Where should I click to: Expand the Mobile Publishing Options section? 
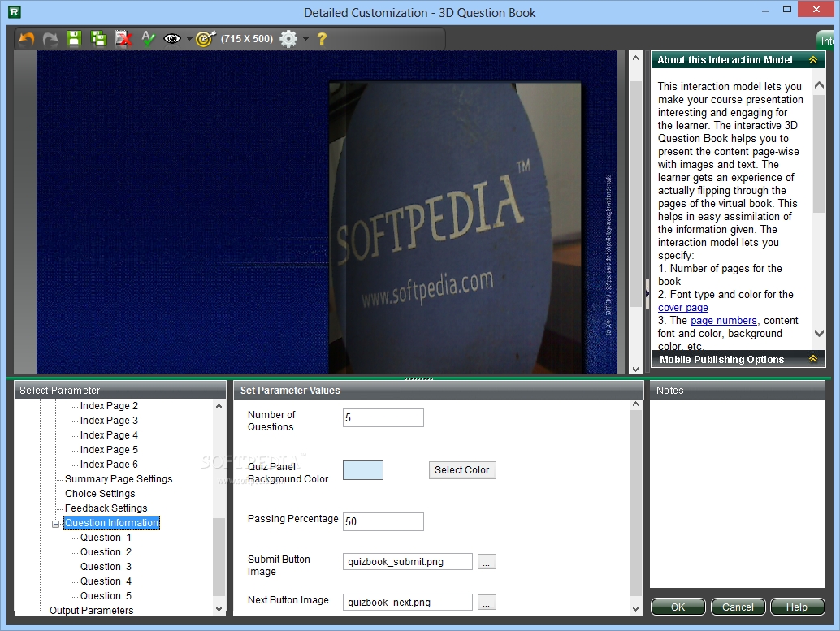(x=812, y=359)
